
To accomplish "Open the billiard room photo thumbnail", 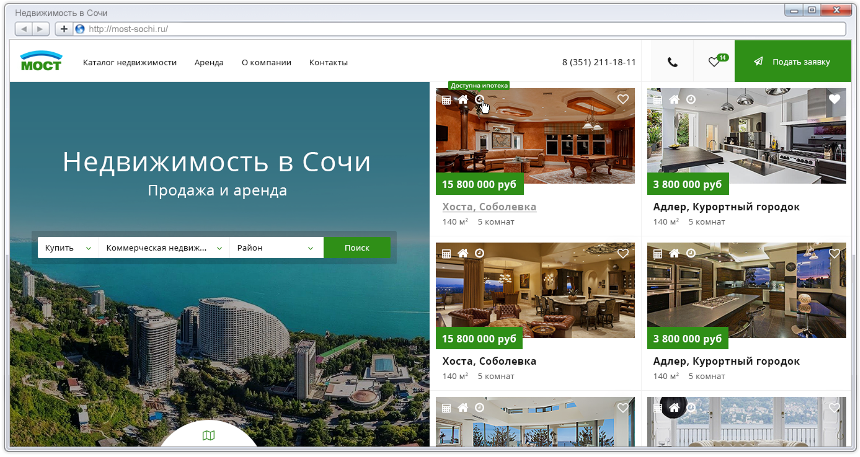I will [x=535, y=136].
